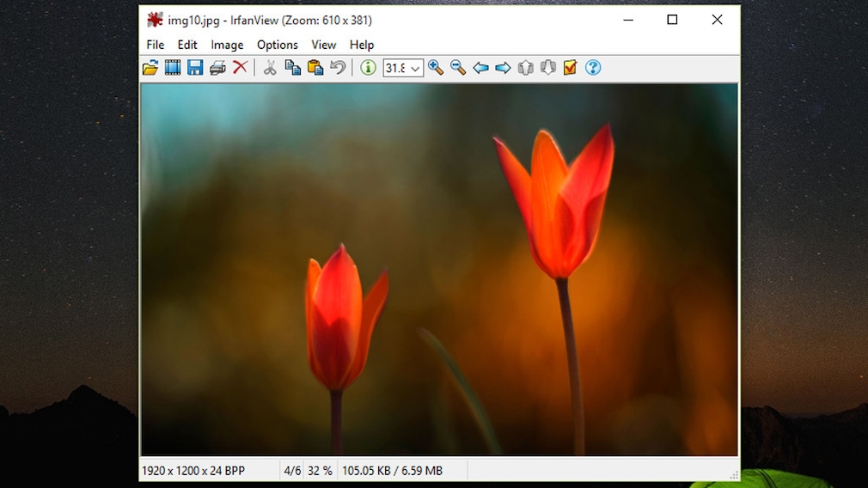Minimize the IrfanView window
This screenshot has width=868, height=488.
628,20
